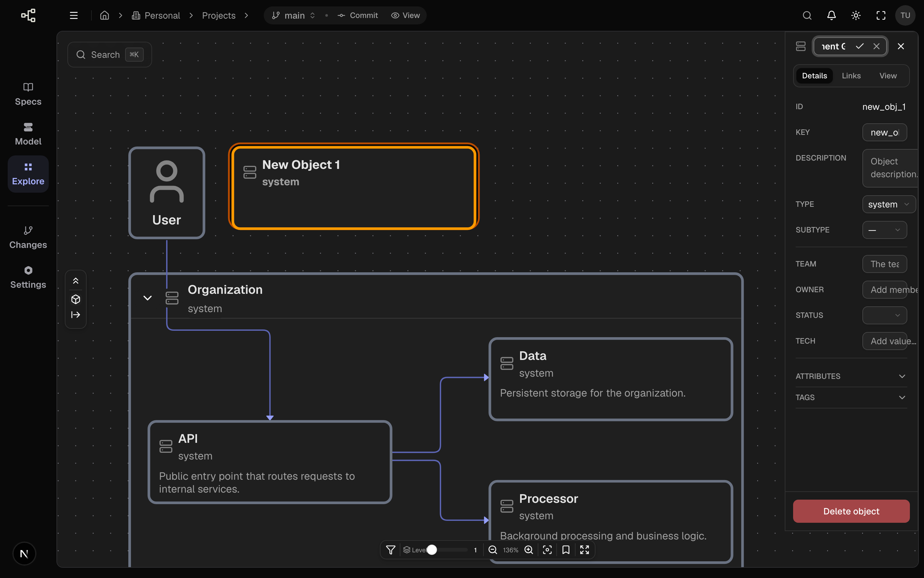
Task: Adjust the Level slider handle
Action: point(432,550)
